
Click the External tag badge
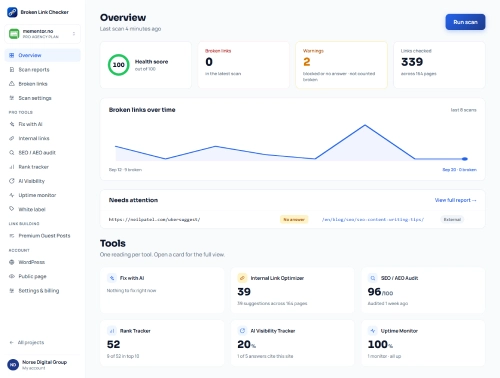pos(452,219)
